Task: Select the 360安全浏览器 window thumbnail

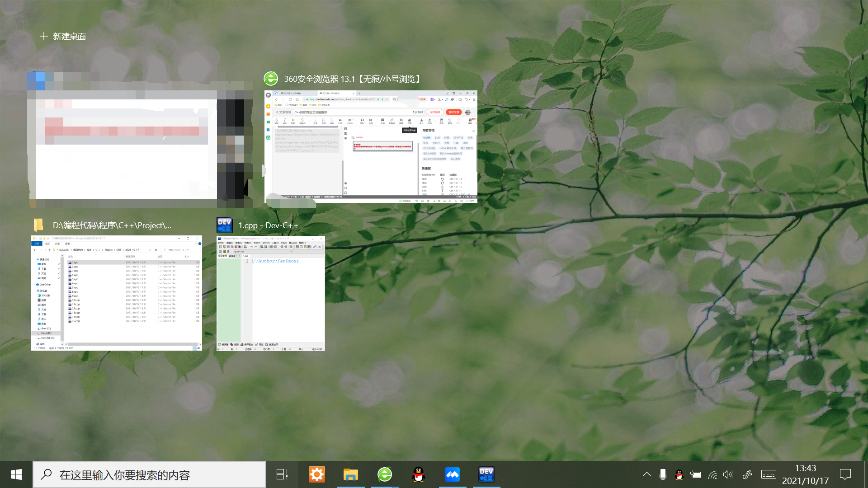Action: coord(371,146)
